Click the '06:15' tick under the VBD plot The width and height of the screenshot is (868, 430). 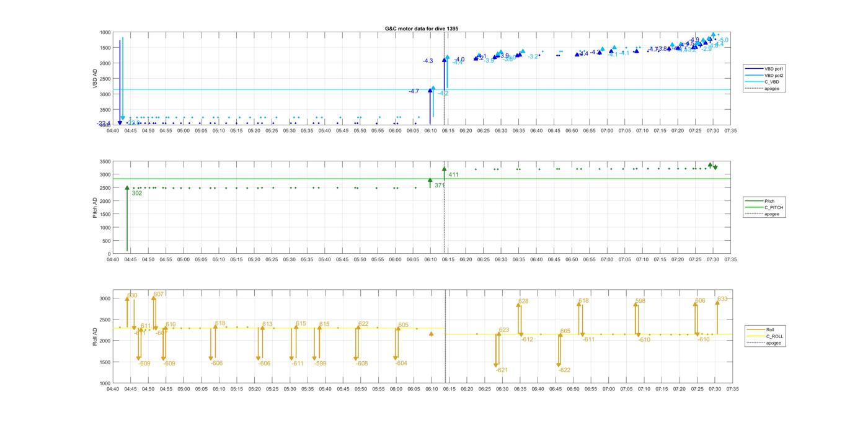pos(448,131)
